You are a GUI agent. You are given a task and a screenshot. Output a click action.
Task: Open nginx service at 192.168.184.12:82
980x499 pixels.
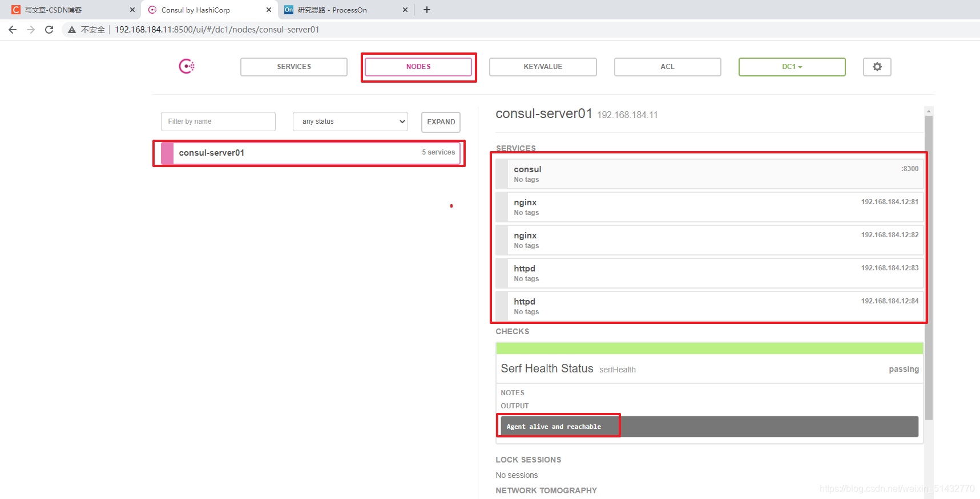(709, 240)
